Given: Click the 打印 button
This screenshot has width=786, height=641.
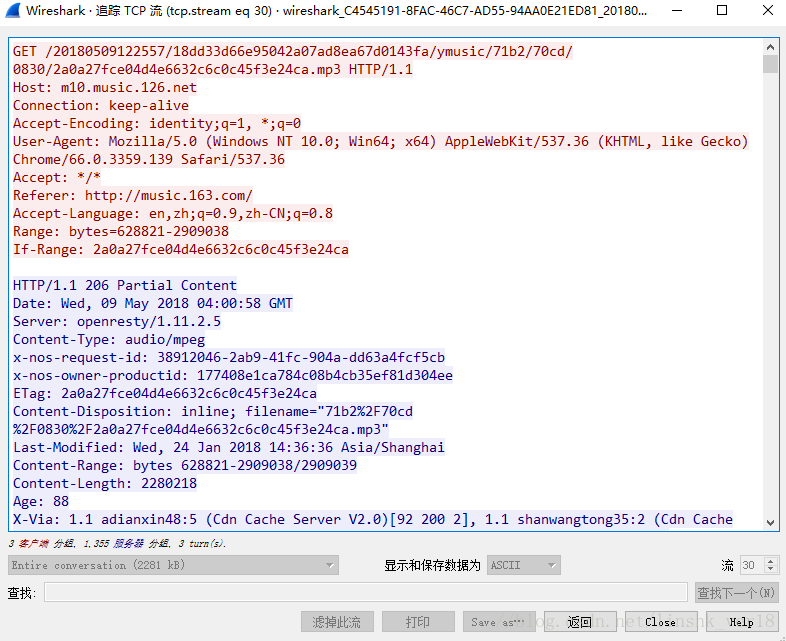Looking at the screenshot, I should pos(418,622).
